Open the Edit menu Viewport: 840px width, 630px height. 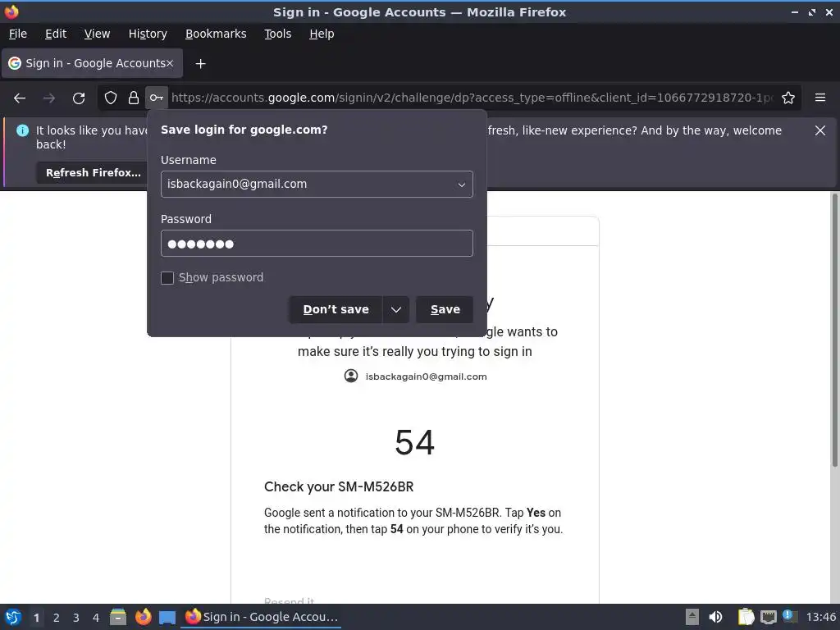(x=56, y=34)
